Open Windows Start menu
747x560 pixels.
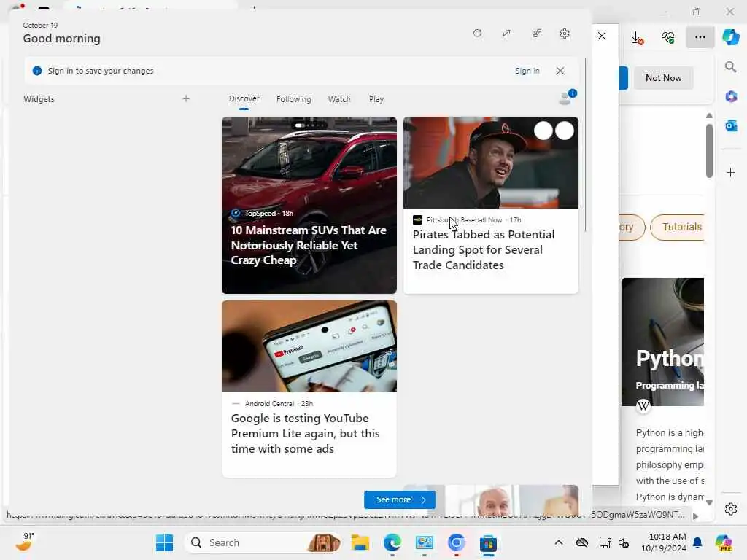164,542
